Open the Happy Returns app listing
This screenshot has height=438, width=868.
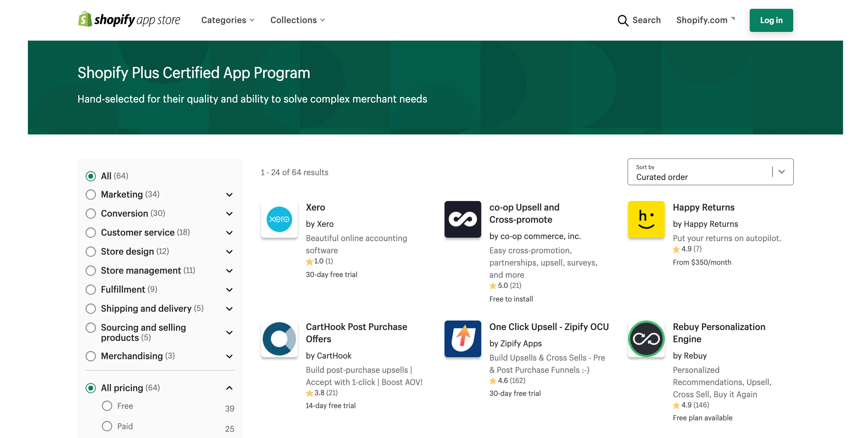pyautogui.click(x=704, y=207)
